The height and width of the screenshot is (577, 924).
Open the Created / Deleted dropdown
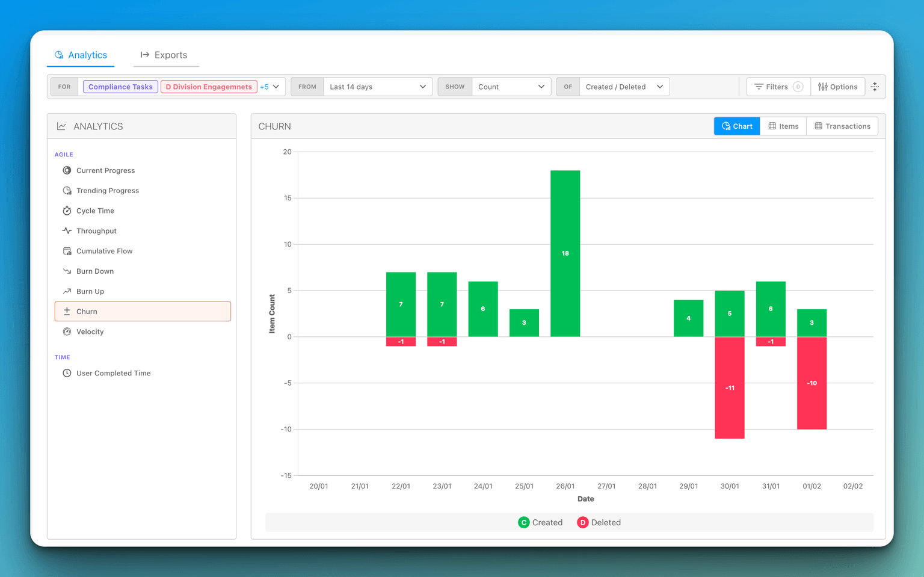point(624,87)
